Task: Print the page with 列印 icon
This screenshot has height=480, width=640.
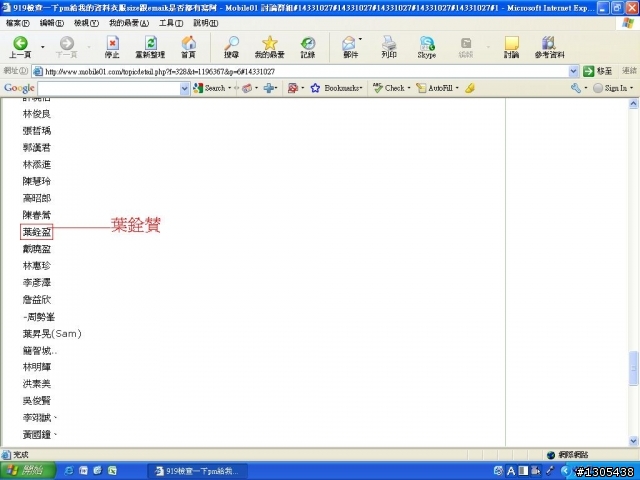Action: pyautogui.click(x=389, y=47)
